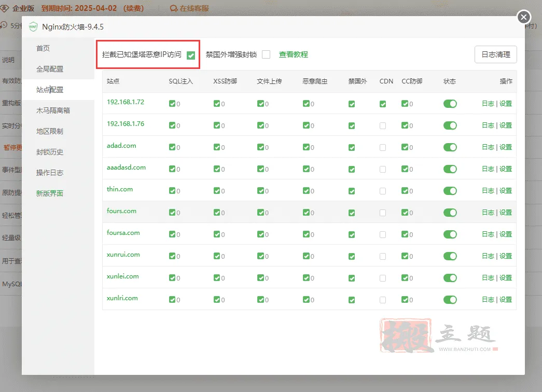This screenshot has width=542, height=392.
Task: Switch off status toggle for xunlei.com
Action: (x=450, y=278)
